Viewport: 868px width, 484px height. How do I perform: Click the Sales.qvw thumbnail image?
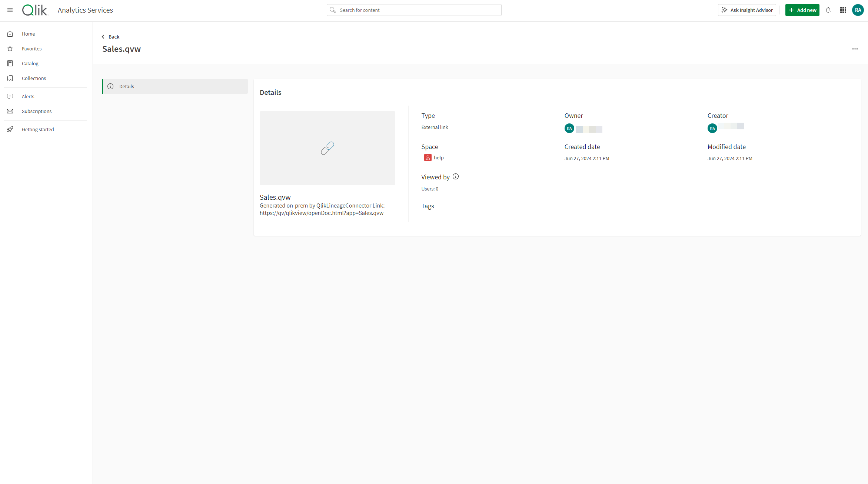point(327,148)
